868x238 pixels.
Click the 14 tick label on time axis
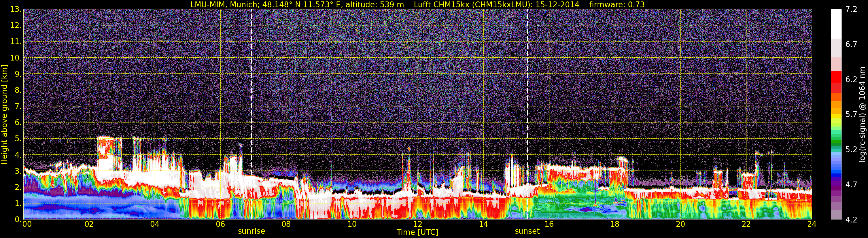coord(483,224)
